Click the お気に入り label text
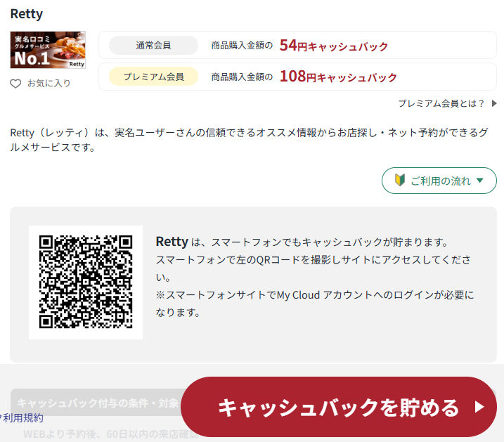Viewport: 504px width, 442px height. point(49,84)
